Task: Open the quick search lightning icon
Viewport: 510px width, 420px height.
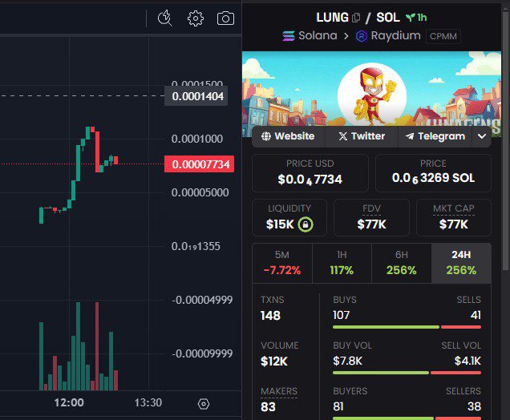Action: pos(165,18)
